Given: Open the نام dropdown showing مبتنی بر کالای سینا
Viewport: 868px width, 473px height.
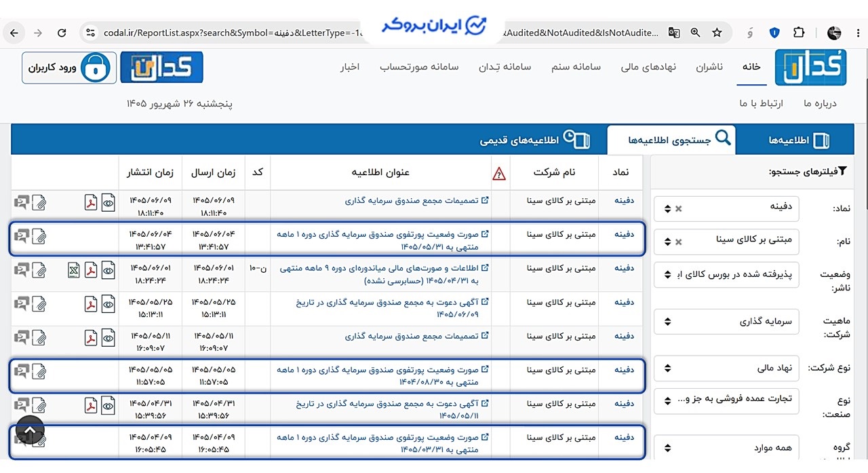Looking at the screenshot, I should (726, 241).
